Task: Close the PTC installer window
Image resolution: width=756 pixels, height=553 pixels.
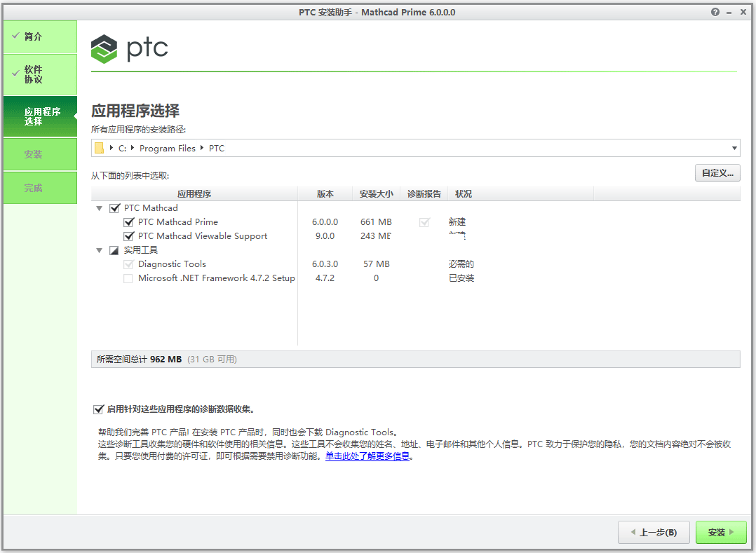Action: 743,12
